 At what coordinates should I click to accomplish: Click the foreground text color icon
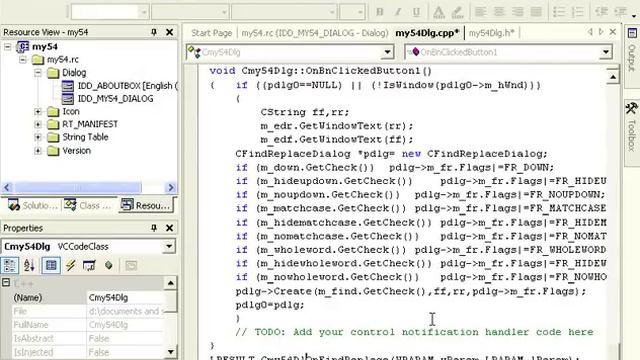click(x=439, y=12)
